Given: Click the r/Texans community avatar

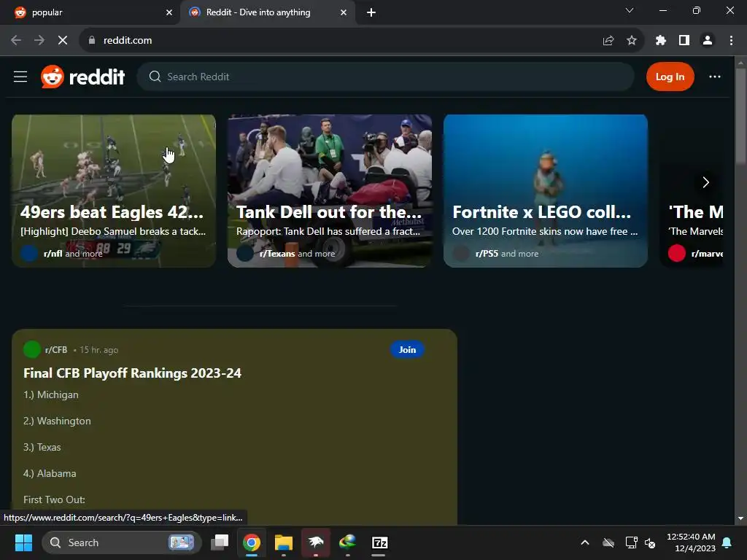Looking at the screenshot, I should coord(245,253).
